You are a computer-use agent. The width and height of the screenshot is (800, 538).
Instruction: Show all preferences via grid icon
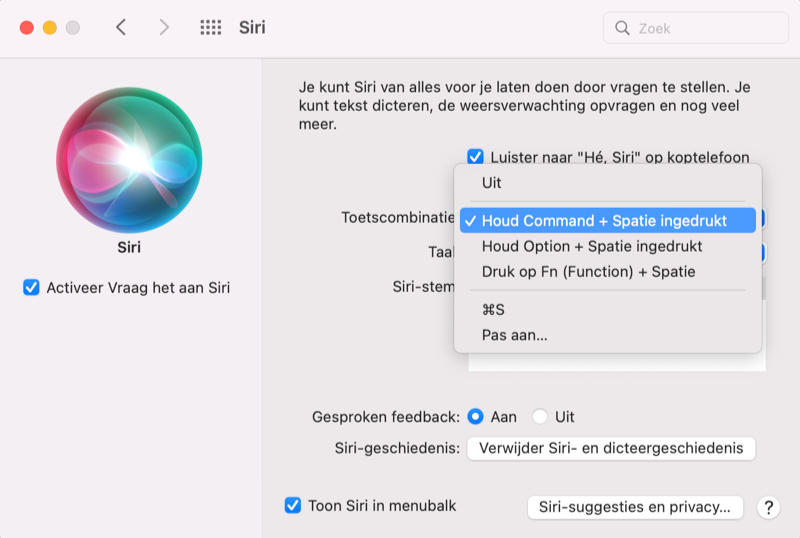tap(211, 27)
